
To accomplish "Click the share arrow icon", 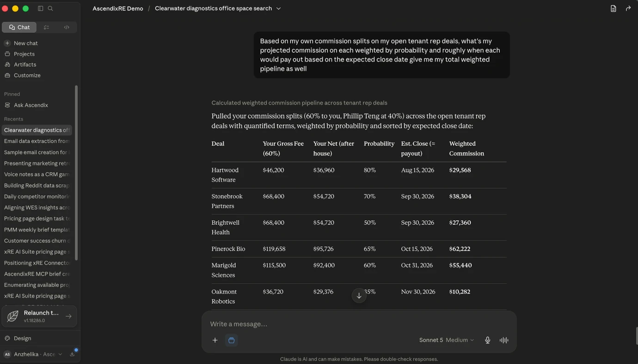I will point(628,8).
